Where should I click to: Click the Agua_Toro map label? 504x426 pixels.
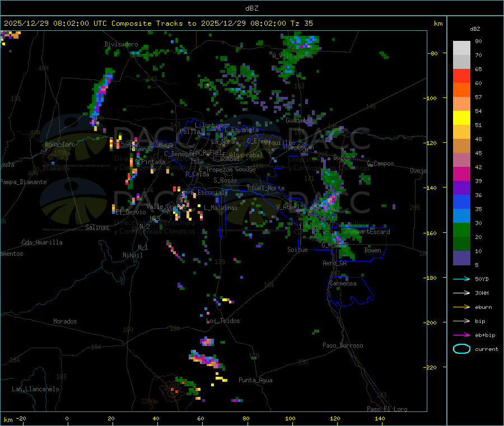[x=60, y=144]
